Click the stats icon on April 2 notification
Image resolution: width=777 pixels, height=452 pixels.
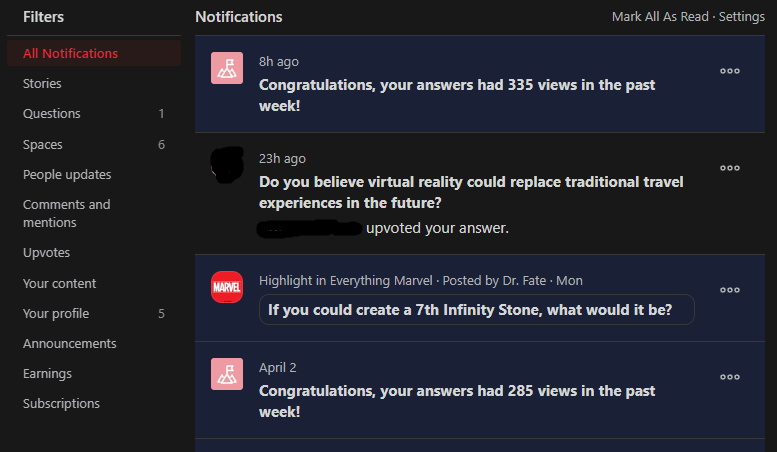pyautogui.click(x=227, y=374)
